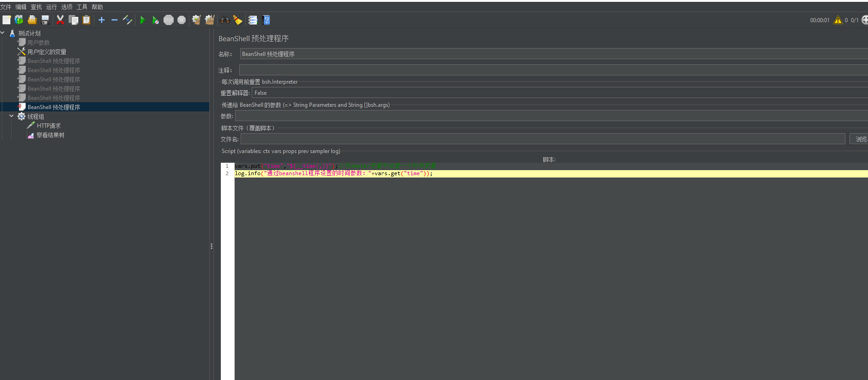The height and width of the screenshot is (380, 868).
Task: Select the 测试计划 tree node
Action: [x=29, y=33]
